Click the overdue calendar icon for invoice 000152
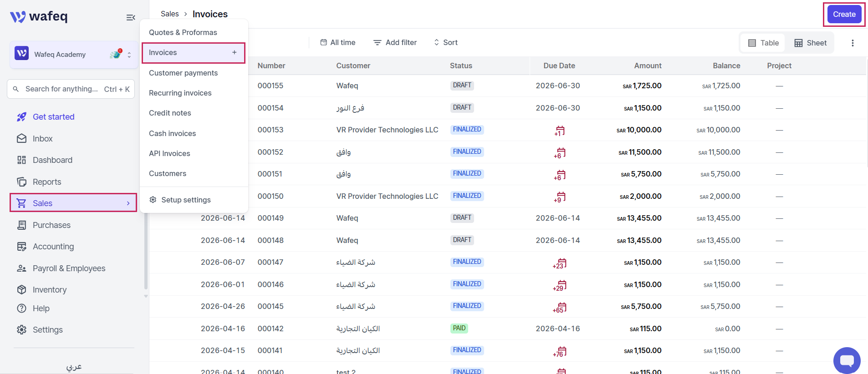The height and width of the screenshot is (374, 868). 560,153
